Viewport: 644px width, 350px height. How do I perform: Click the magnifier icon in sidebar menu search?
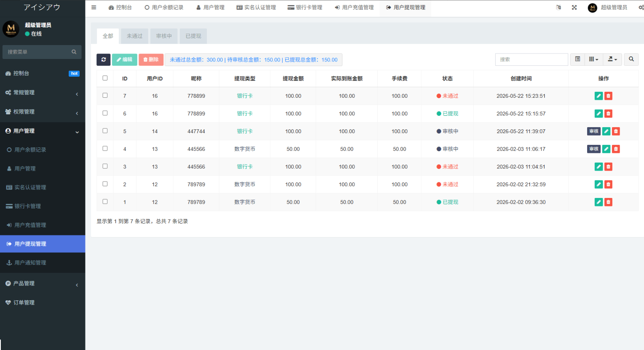click(74, 52)
